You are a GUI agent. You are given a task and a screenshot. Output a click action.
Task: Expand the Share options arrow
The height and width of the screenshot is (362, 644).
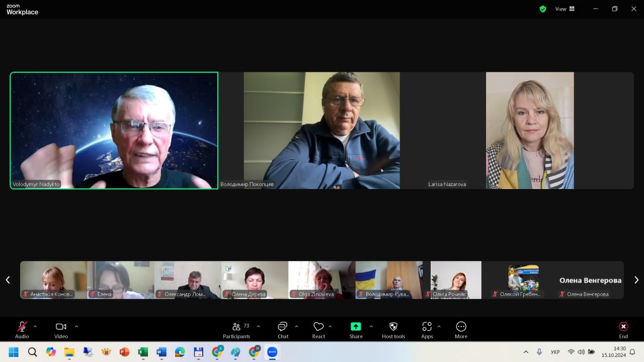371,326
